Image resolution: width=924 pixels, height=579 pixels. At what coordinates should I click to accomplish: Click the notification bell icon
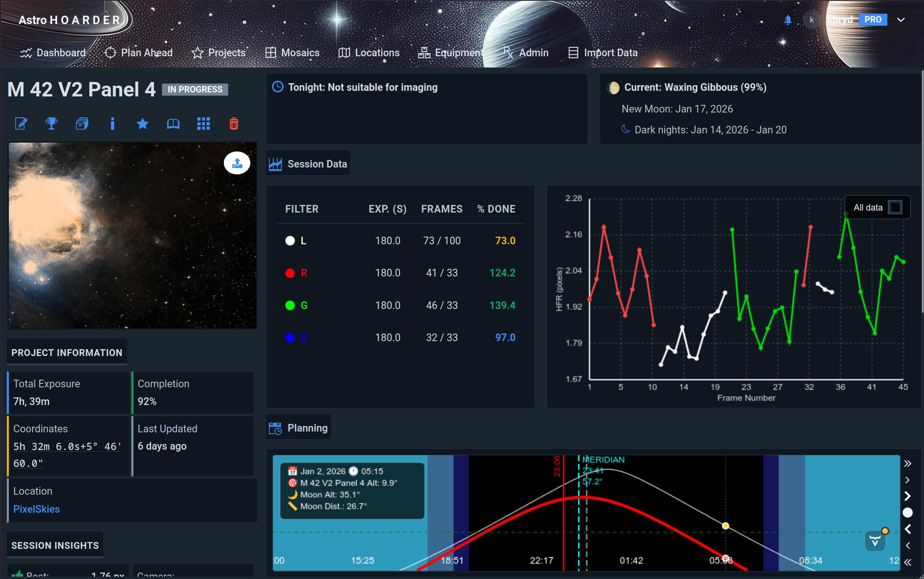(x=788, y=20)
